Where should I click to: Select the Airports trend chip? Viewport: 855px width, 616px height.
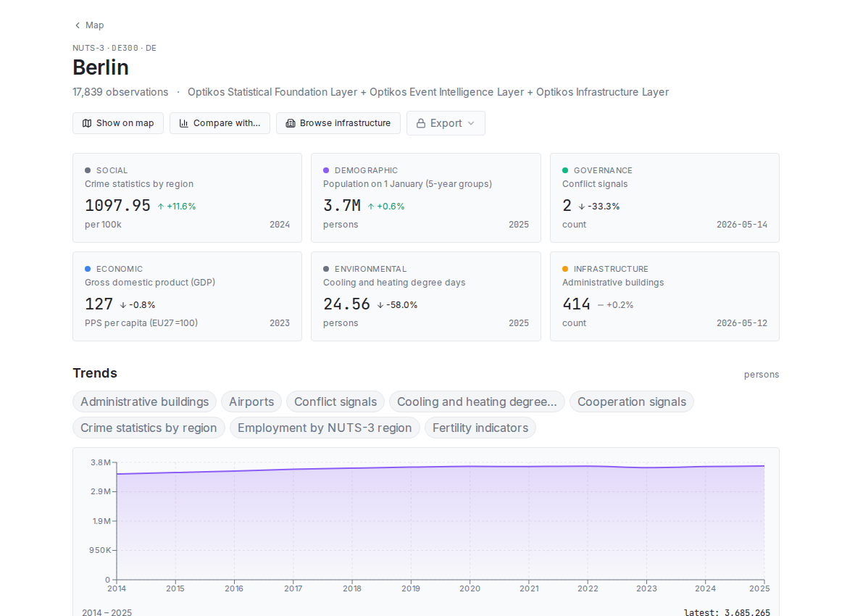coord(251,401)
